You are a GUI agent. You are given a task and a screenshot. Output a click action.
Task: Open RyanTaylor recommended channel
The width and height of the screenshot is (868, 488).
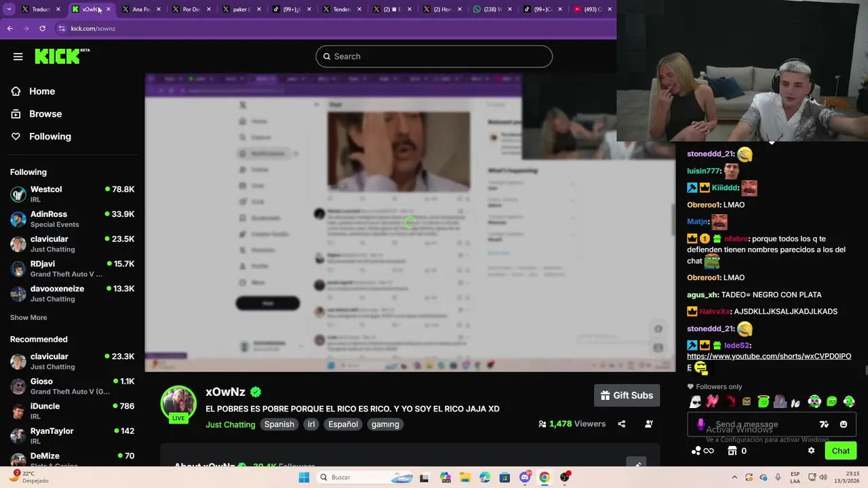[72, 436]
